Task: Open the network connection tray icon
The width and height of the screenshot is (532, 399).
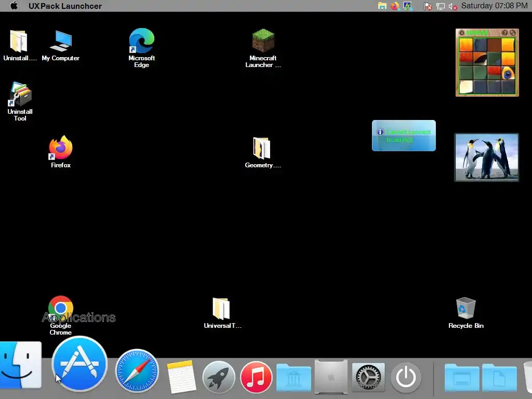Action: tap(441, 6)
